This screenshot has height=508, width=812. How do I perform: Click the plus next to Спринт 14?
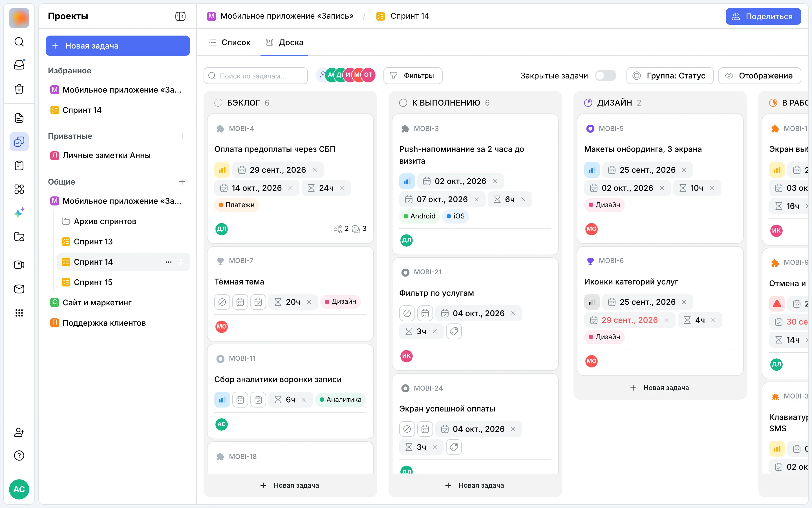tap(181, 262)
